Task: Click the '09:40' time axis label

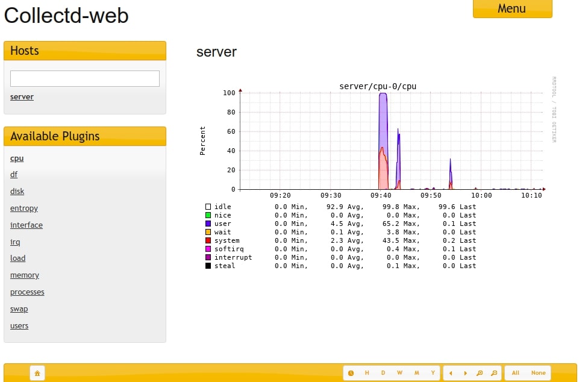Action: click(x=381, y=195)
